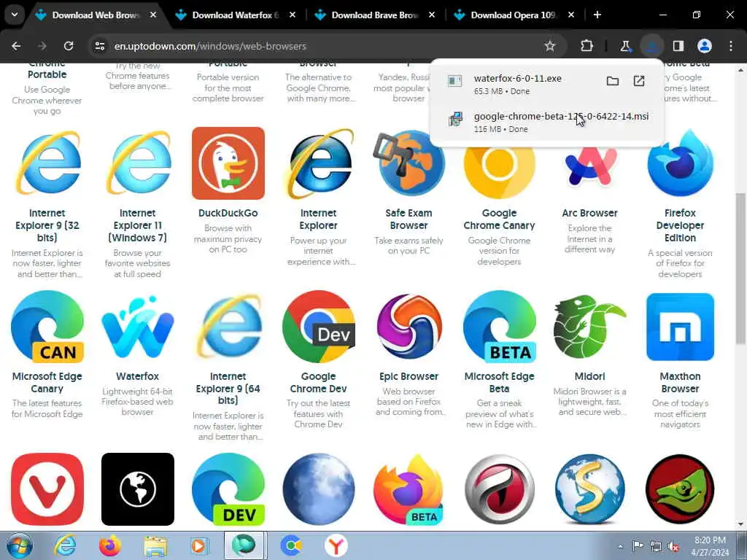Click the Chrome Labs flask icon

click(x=625, y=46)
